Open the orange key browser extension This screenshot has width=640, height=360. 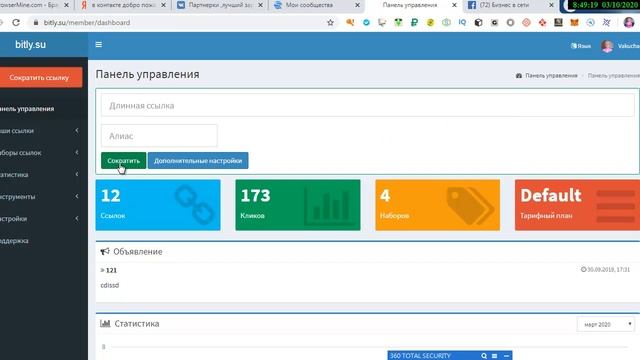point(350,23)
